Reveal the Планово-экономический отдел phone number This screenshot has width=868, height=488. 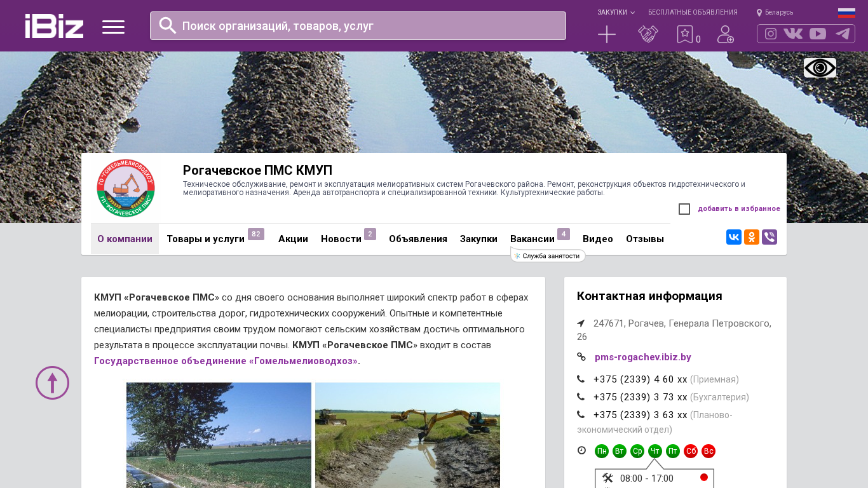[641, 415]
